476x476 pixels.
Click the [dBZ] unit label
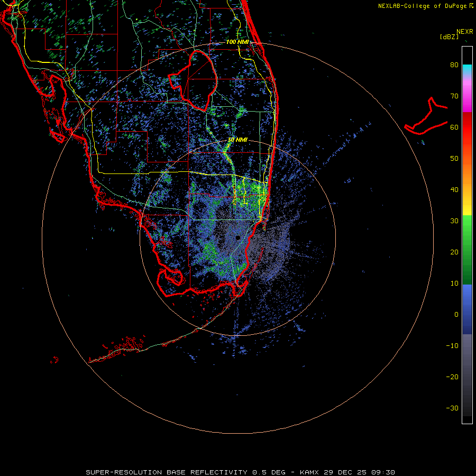coord(449,36)
